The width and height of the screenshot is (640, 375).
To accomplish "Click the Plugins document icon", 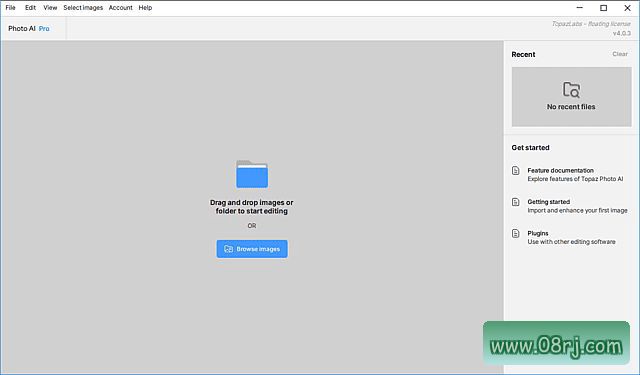I will pyautogui.click(x=516, y=233).
